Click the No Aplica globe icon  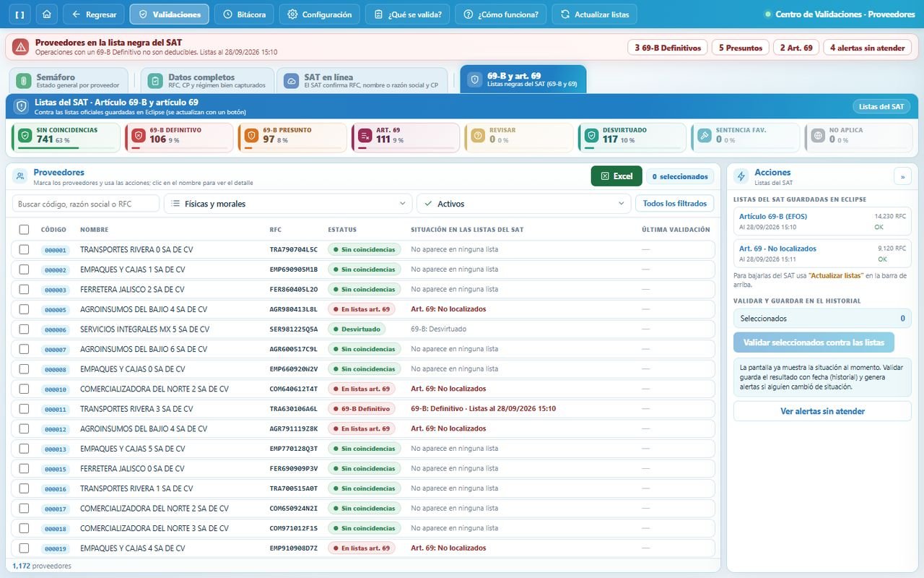point(818,137)
